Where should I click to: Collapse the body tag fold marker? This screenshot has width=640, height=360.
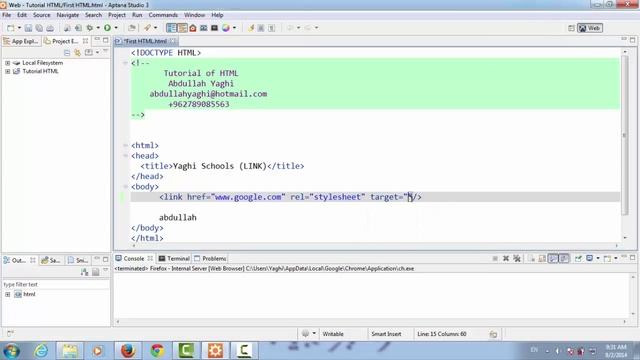point(125,187)
